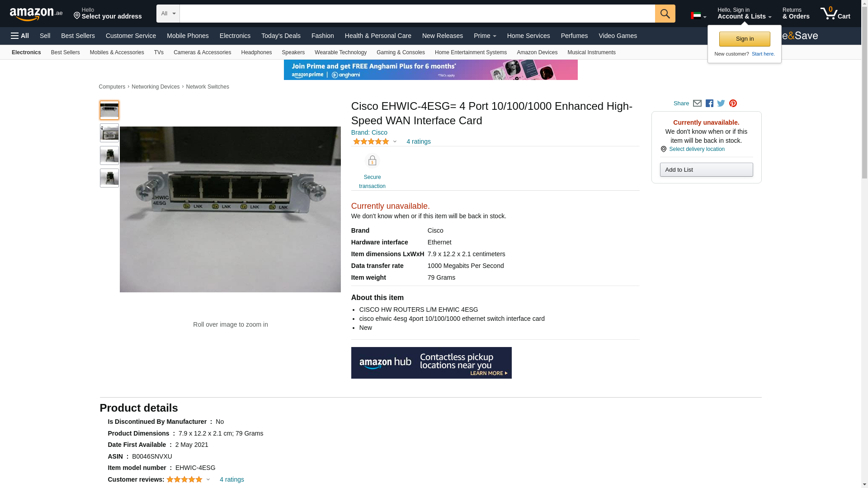Image resolution: width=868 pixels, height=488 pixels.
Task: Go to Amazon.ae home logo
Action: (36, 14)
